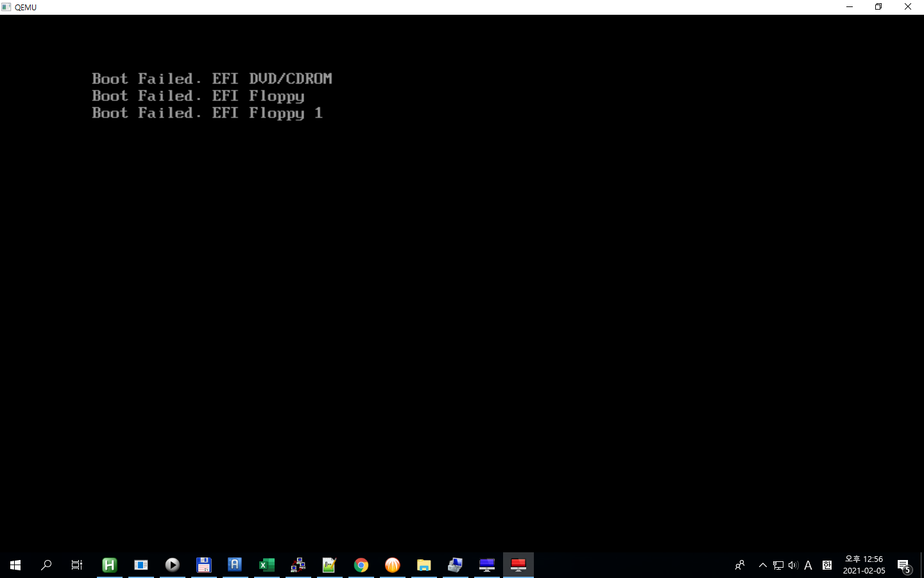Screen dimensions: 924x578
Task: Open the Windows Start menu
Action: (x=15, y=565)
